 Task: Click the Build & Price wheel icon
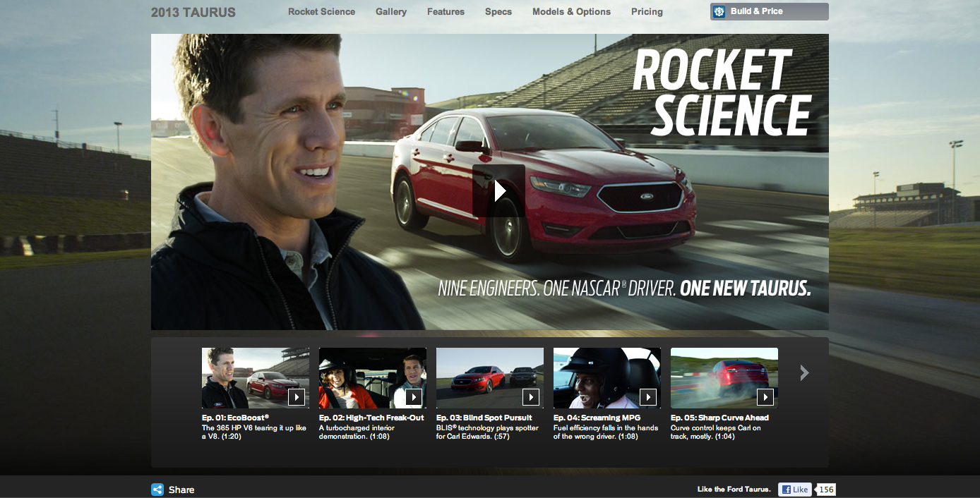[719, 12]
